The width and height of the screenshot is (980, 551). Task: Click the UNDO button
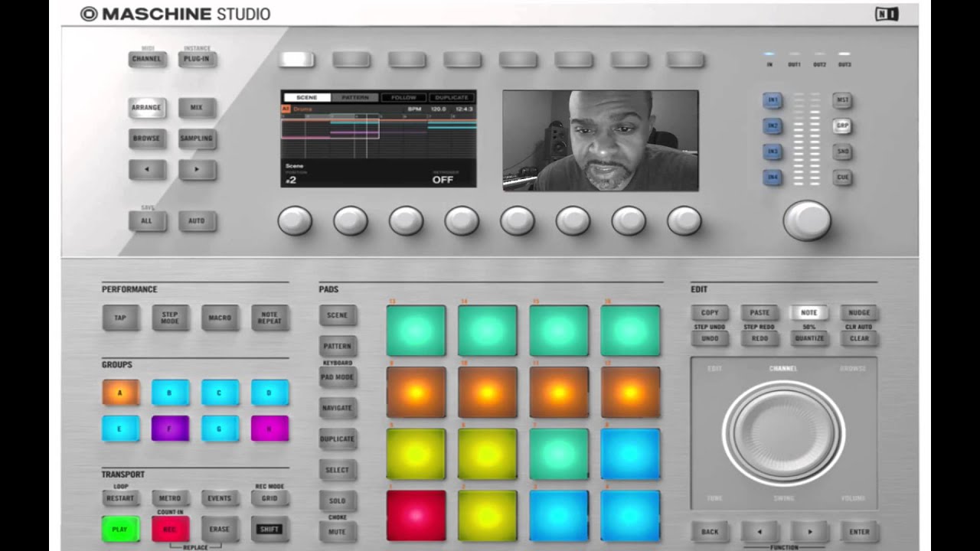tap(710, 338)
